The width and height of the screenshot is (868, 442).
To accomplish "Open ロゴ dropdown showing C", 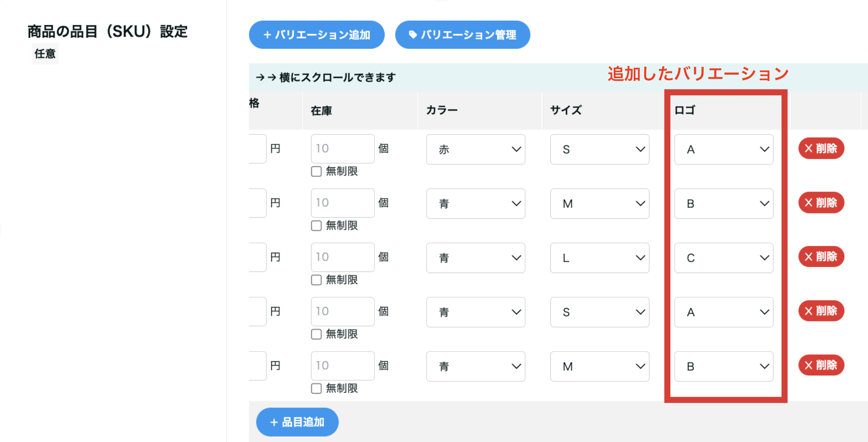I will point(724,258).
